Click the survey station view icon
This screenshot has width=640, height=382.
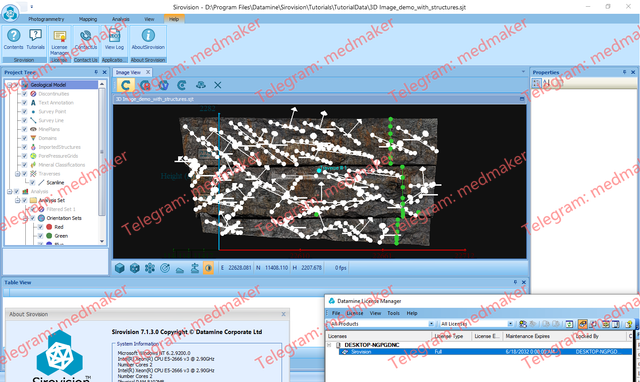click(195, 268)
